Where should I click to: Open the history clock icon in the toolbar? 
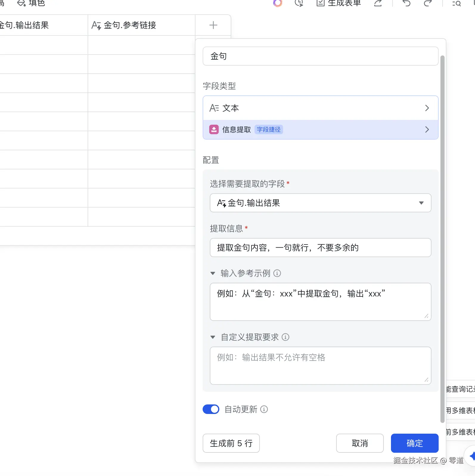299,3
